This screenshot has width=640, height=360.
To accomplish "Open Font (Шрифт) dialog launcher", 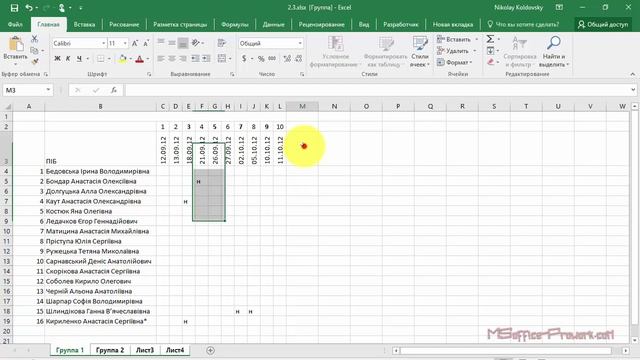I will (x=149, y=74).
